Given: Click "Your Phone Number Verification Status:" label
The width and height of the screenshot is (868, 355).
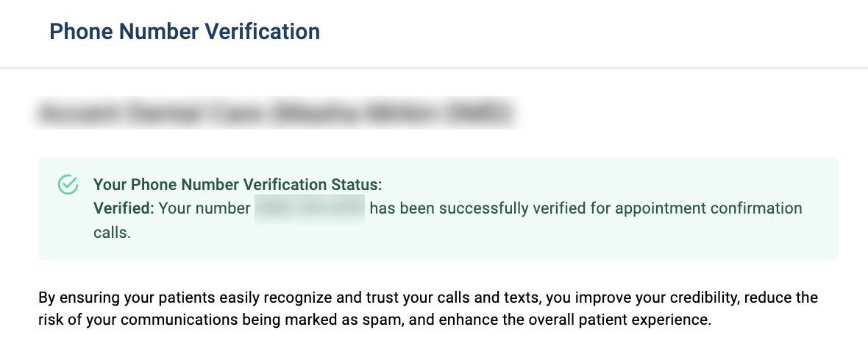Looking at the screenshot, I should point(238,184).
